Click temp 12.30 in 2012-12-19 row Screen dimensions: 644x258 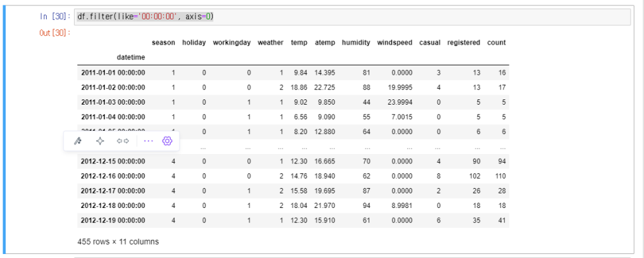pos(299,221)
